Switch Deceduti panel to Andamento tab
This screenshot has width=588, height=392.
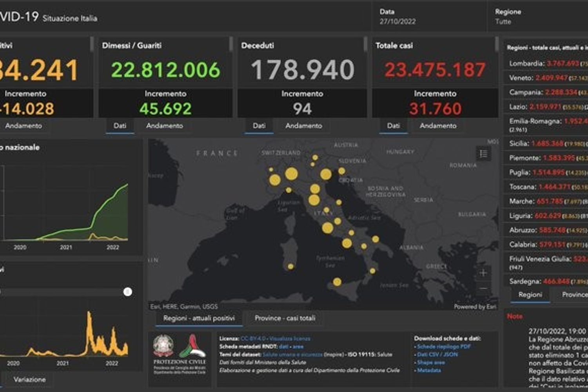(303, 126)
